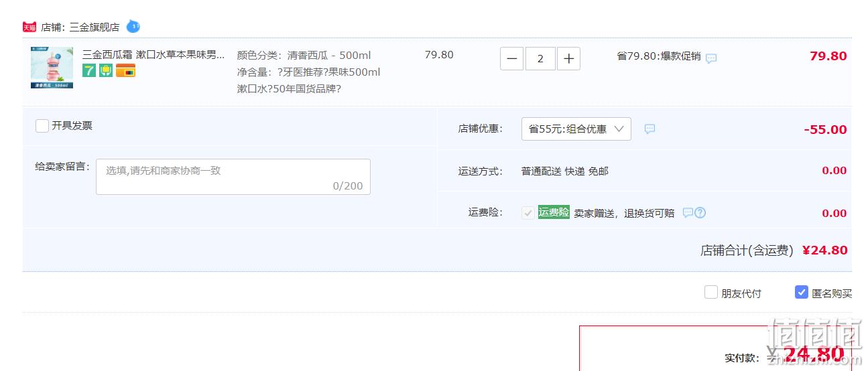Click the unit price 79.80 in the product row
The image size is (868, 371).
[x=439, y=55]
